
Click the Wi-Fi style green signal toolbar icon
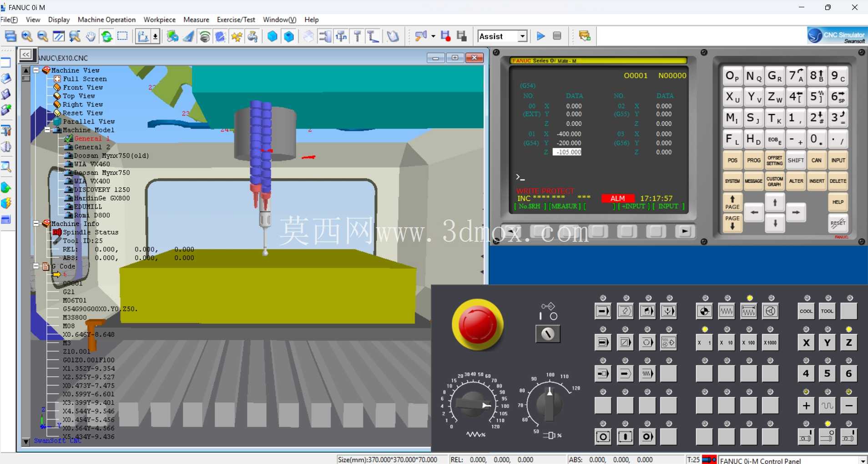[x=205, y=36]
